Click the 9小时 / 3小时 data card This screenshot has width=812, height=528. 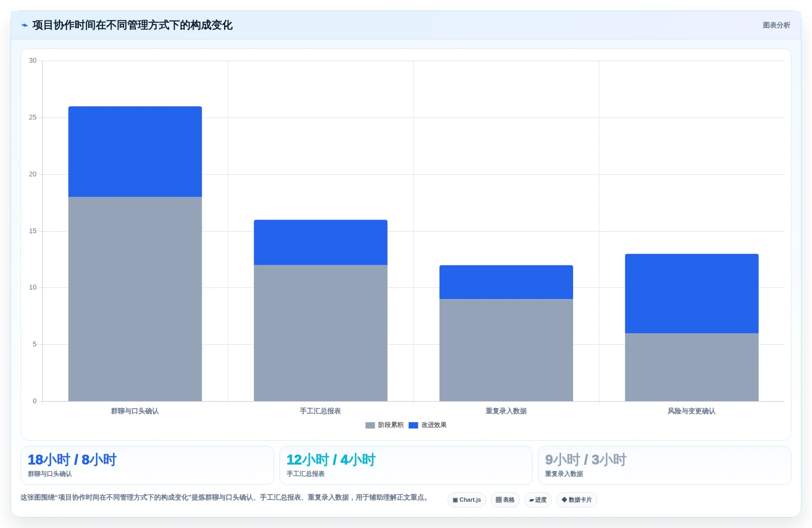click(x=665, y=465)
